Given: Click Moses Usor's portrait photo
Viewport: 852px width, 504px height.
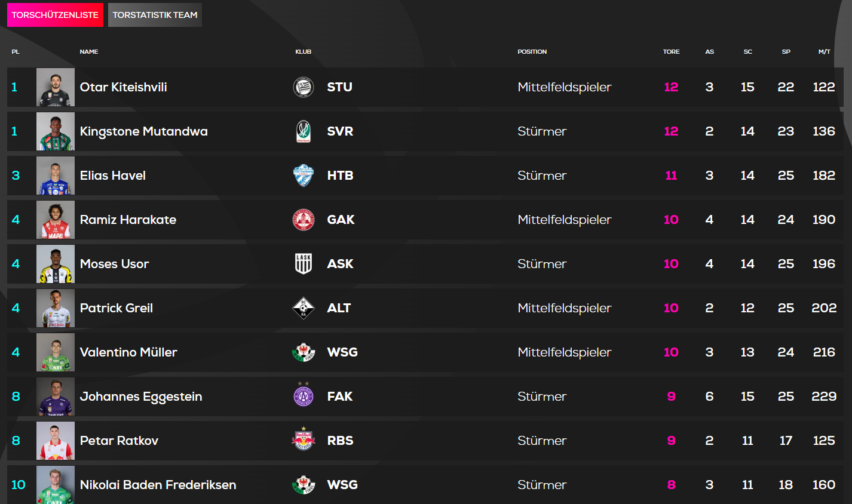Looking at the screenshot, I should tap(56, 264).
